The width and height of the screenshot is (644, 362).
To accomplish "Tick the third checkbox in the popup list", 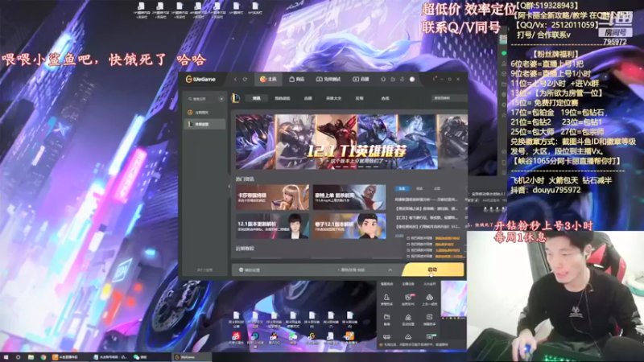I will pos(408,250).
